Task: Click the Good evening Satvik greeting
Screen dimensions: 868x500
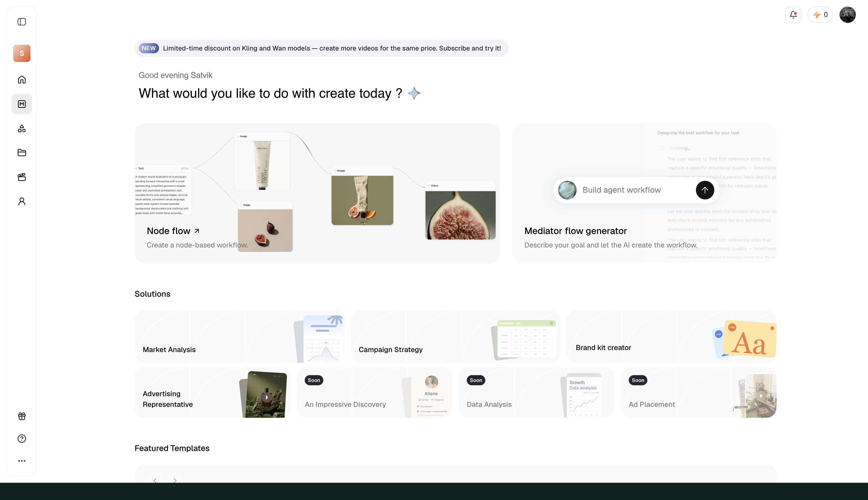Action: click(175, 75)
